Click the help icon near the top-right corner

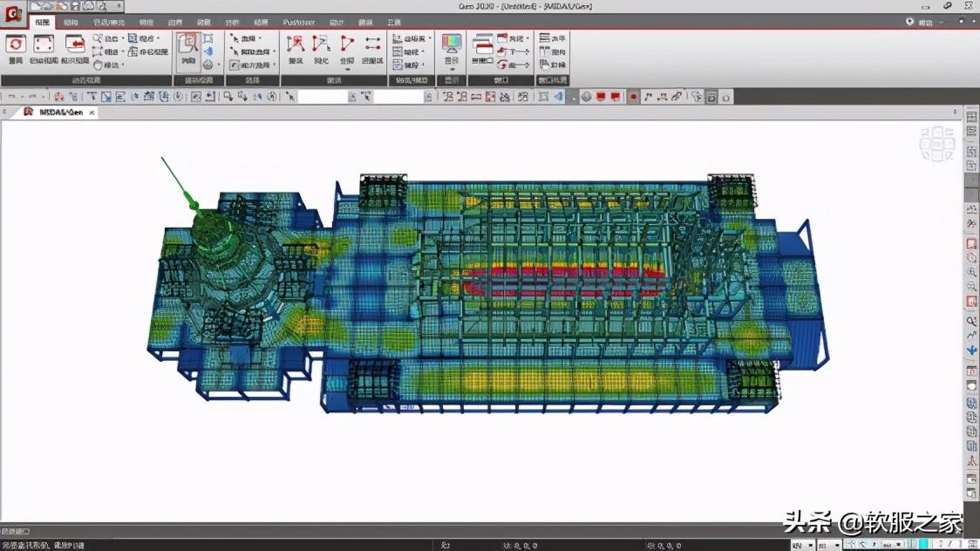coord(909,22)
